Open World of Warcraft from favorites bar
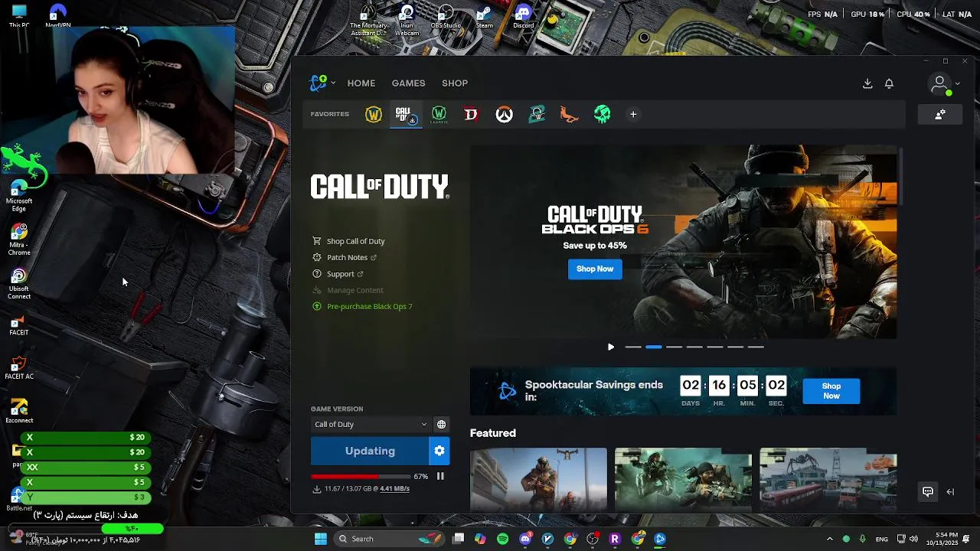The image size is (980, 551). [374, 115]
